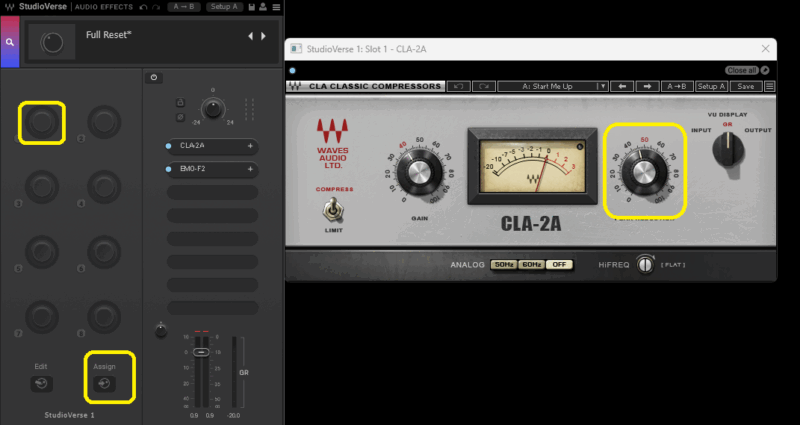
Task: Redo in the StudioVerse top bar
Action: pyautogui.click(x=156, y=7)
